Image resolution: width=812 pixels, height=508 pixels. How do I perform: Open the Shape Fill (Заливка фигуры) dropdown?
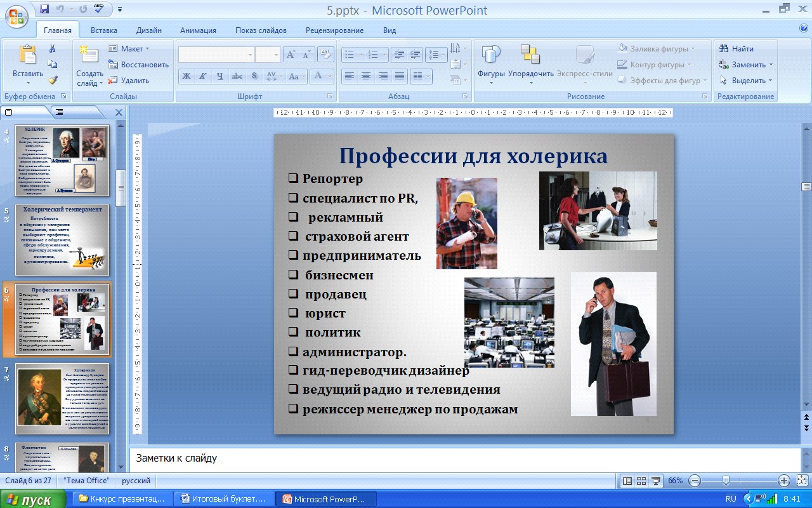pos(657,48)
